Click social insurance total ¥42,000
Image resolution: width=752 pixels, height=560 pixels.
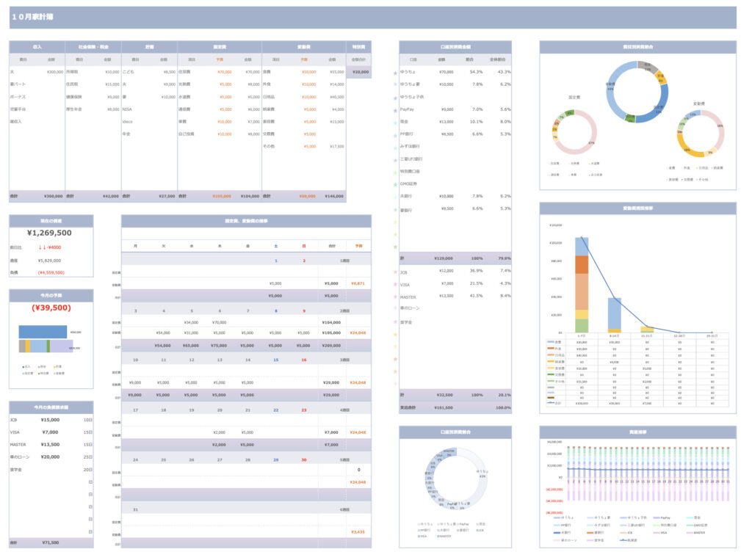[x=110, y=196]
